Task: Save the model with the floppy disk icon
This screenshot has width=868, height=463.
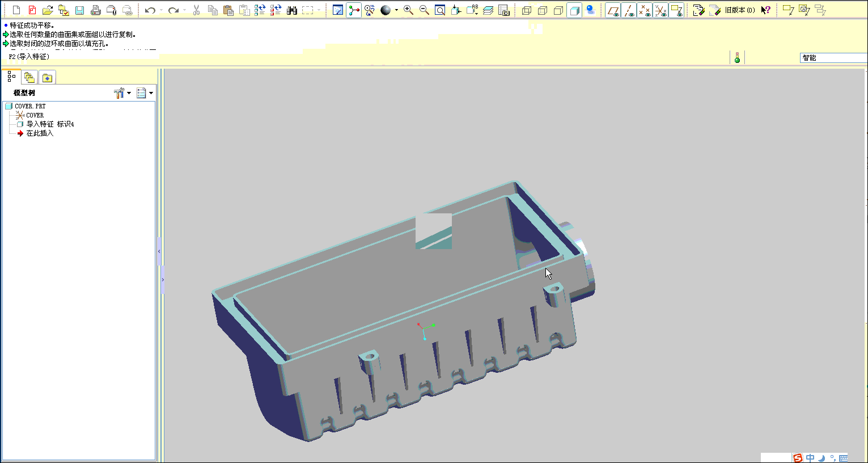Action: [79, 10]
